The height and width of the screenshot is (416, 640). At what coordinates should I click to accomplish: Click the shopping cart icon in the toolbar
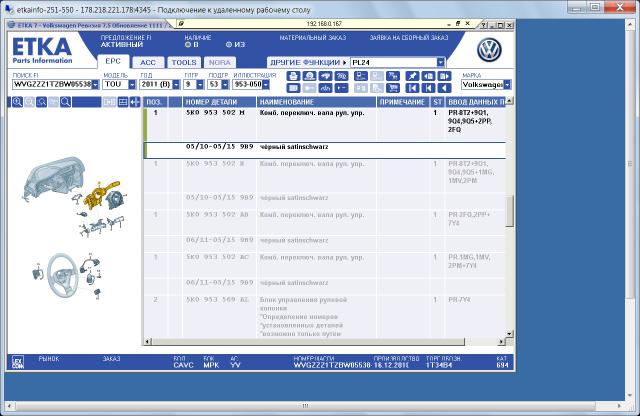click(x=393, y=88)
